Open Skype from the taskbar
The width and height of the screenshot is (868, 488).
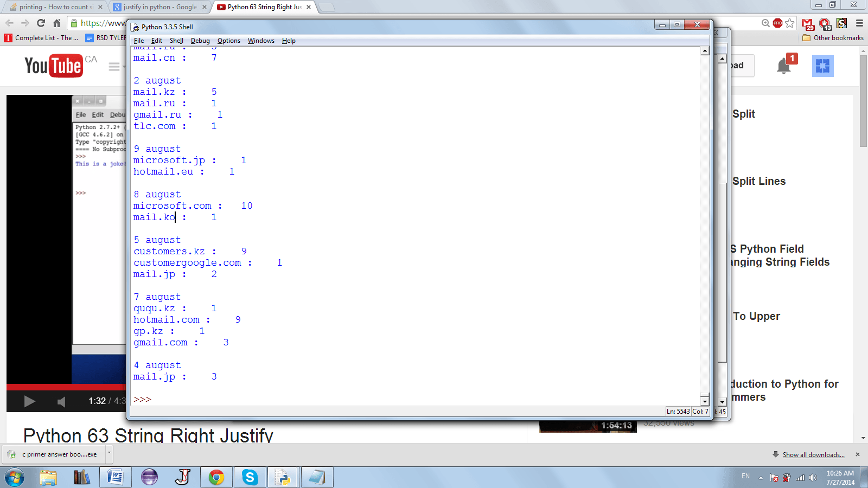coord(250,478)
